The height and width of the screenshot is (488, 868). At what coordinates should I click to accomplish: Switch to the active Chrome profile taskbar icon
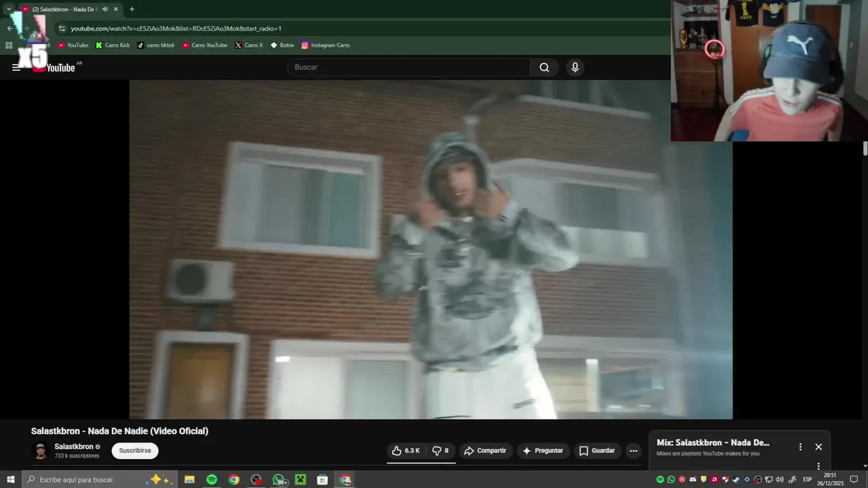coord(345,480)
